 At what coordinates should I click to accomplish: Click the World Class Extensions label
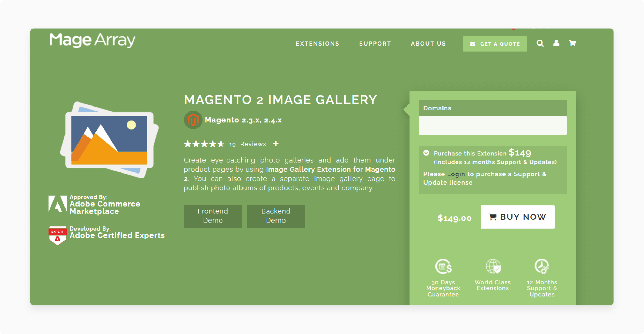(493, 285)
